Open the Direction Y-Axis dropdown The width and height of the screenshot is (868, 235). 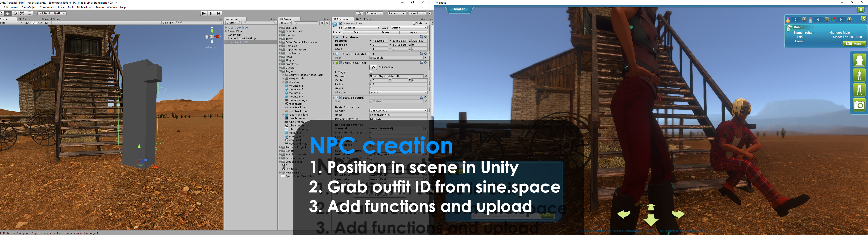point(398,93)
